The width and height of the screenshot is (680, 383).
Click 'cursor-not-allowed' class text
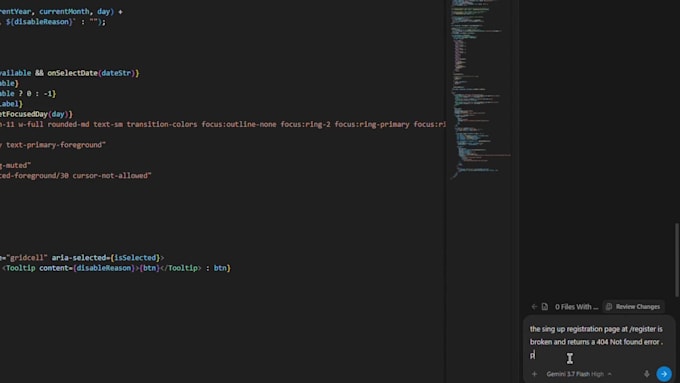[110, 176]
